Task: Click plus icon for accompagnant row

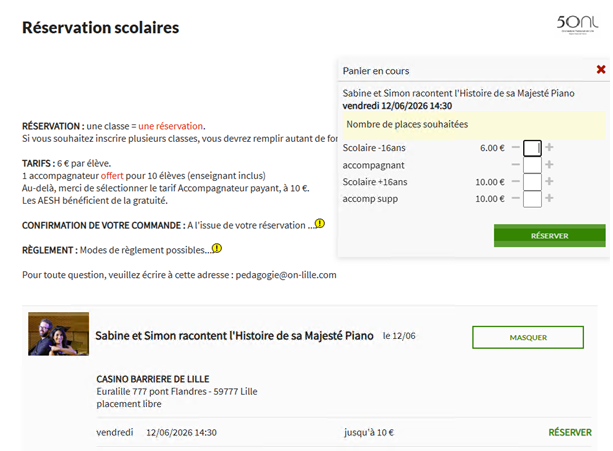Action: pyautogui.click(x=549, y=165)
